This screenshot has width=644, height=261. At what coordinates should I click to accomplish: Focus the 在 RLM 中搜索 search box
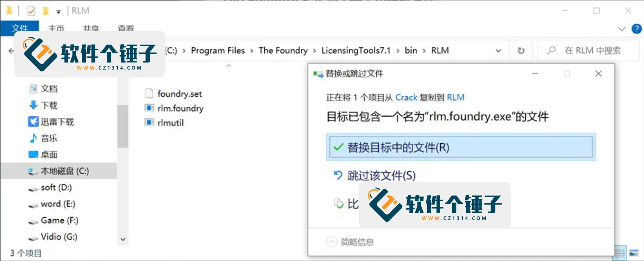pos(588,51)
